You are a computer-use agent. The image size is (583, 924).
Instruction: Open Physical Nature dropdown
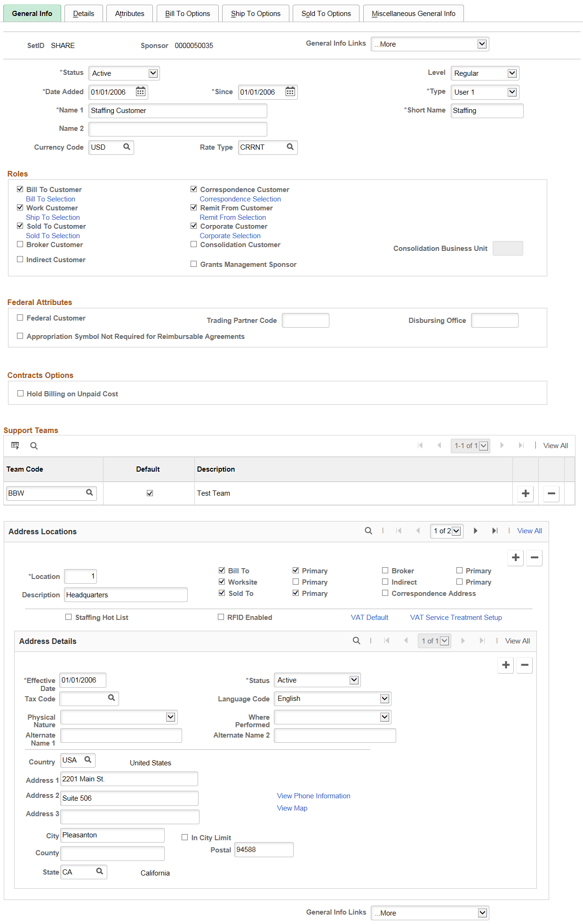click(x=119, y=717)
